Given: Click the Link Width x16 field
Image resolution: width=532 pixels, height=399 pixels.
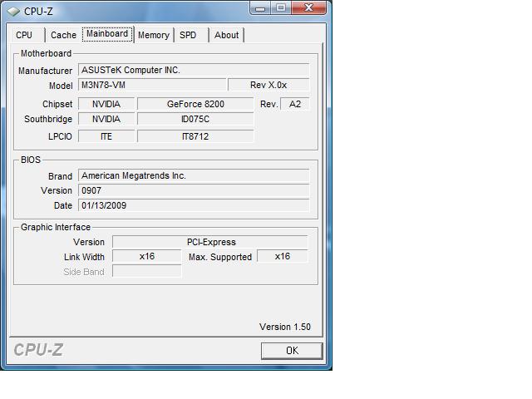Looking at the screenshot, I should pyautogui.click(x=147, y=256).
